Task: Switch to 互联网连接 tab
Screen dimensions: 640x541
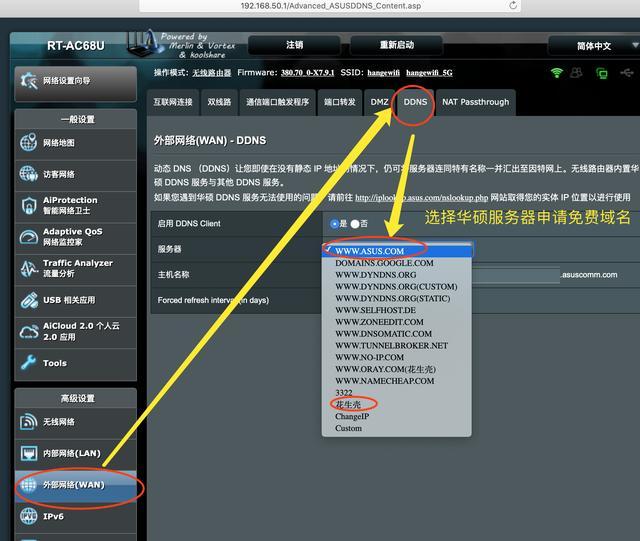Action: tap(173, 102)
